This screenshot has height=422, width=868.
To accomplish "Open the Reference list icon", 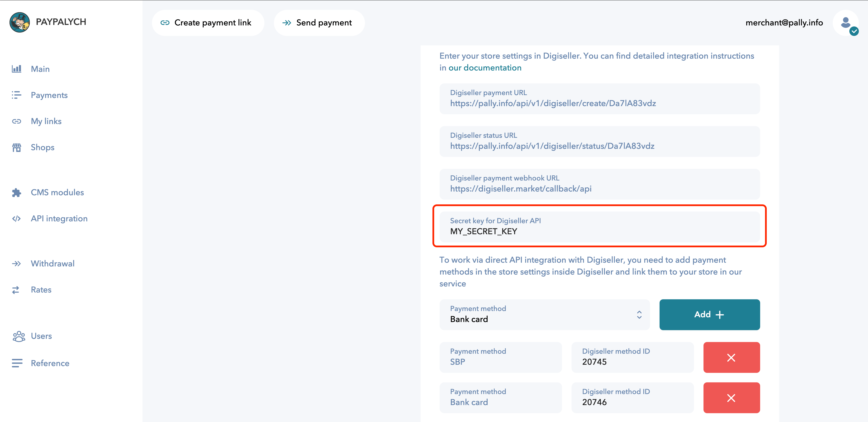I will tap(17, 363).
